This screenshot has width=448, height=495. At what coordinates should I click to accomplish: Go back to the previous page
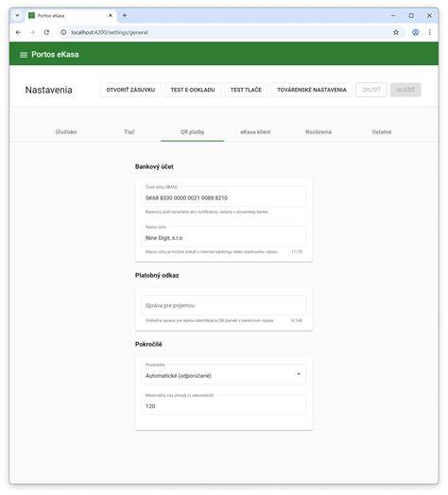(18, 32)
